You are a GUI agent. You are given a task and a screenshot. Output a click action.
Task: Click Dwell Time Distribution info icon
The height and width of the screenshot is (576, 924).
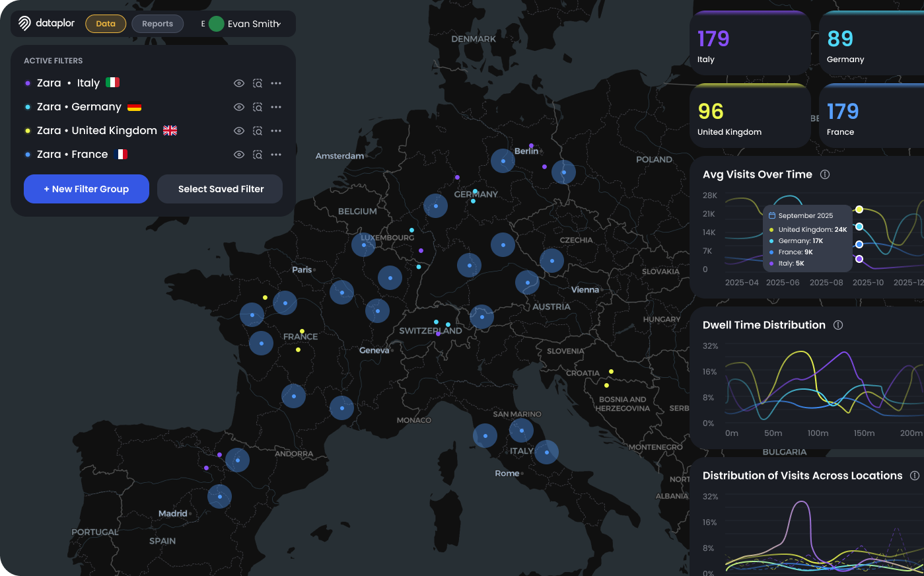(838, 325)
